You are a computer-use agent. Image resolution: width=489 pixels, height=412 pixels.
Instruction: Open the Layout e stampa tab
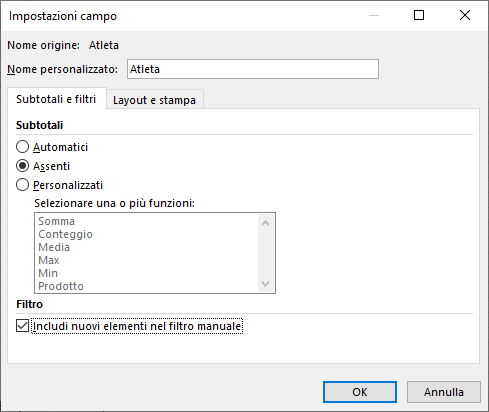tap(154, 100)
